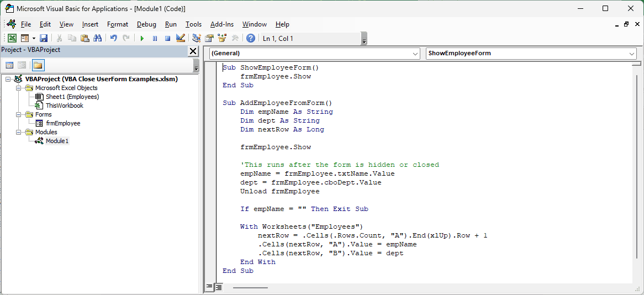Click the Cut scissors icon
Screen dimensions: 644x295
[x=59, y=38]
